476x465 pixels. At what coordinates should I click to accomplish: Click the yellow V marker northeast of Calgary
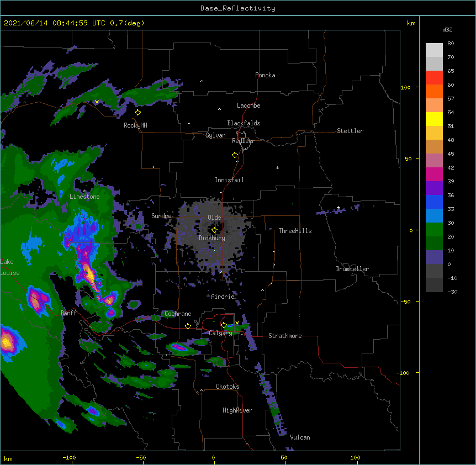pos(237,323)
